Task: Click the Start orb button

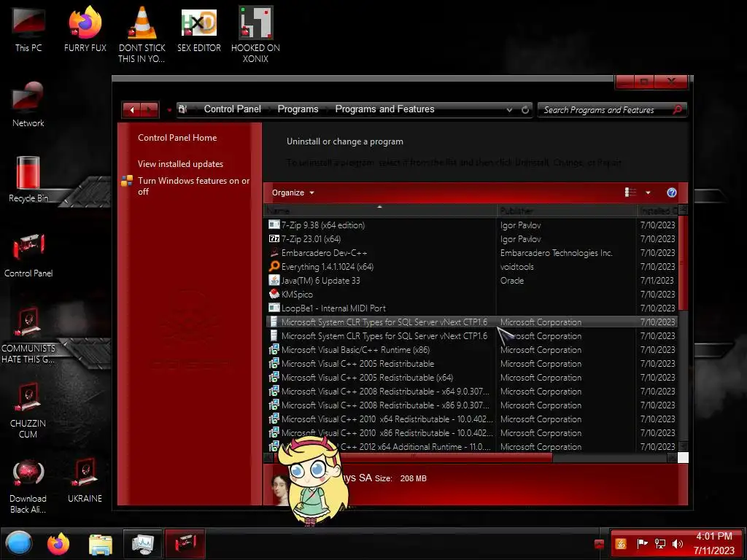Action: pyautogui.click(x=19, y=543)
